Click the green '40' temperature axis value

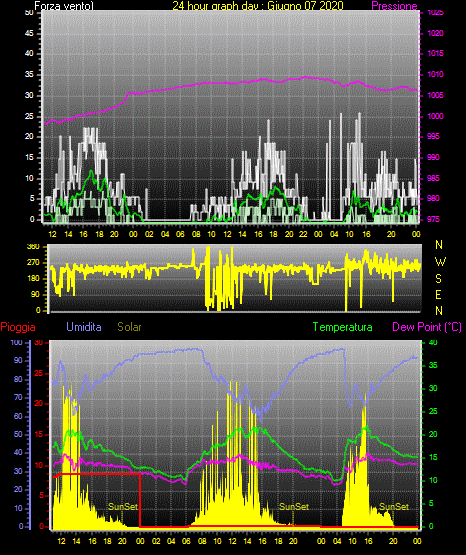[x=433, y=343]
